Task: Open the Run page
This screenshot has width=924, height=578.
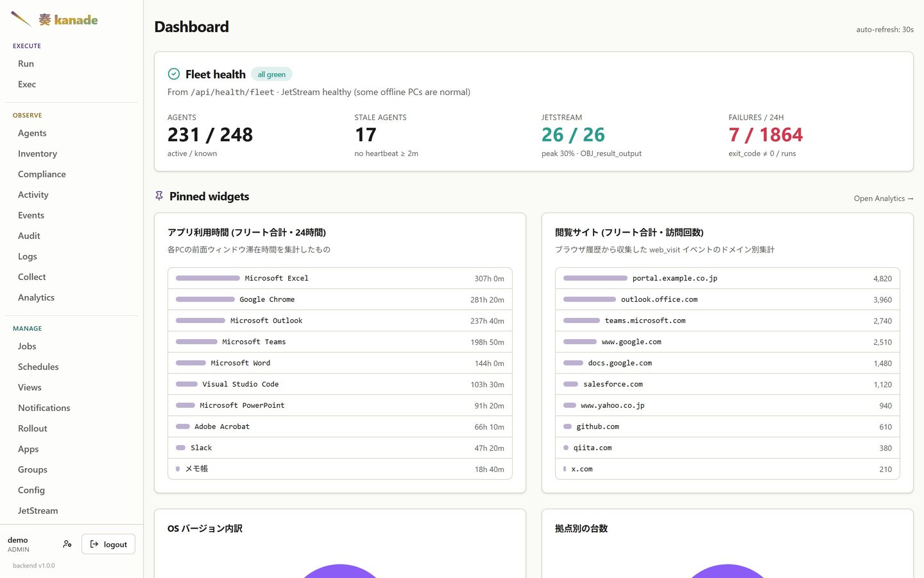Action: (71, 64)
